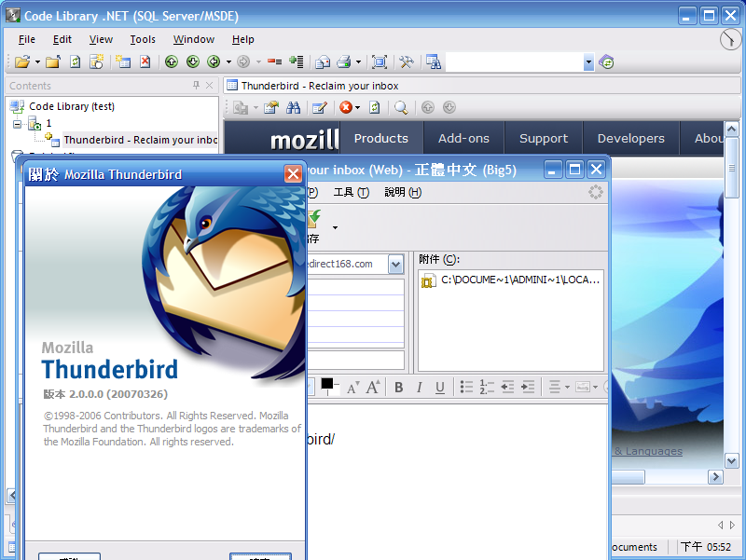Image resolution: width=746 pixels, height=560 pixels.
Task: Open the dropdown arrow beside the open folder icon
Action: (x=37, y=61)
